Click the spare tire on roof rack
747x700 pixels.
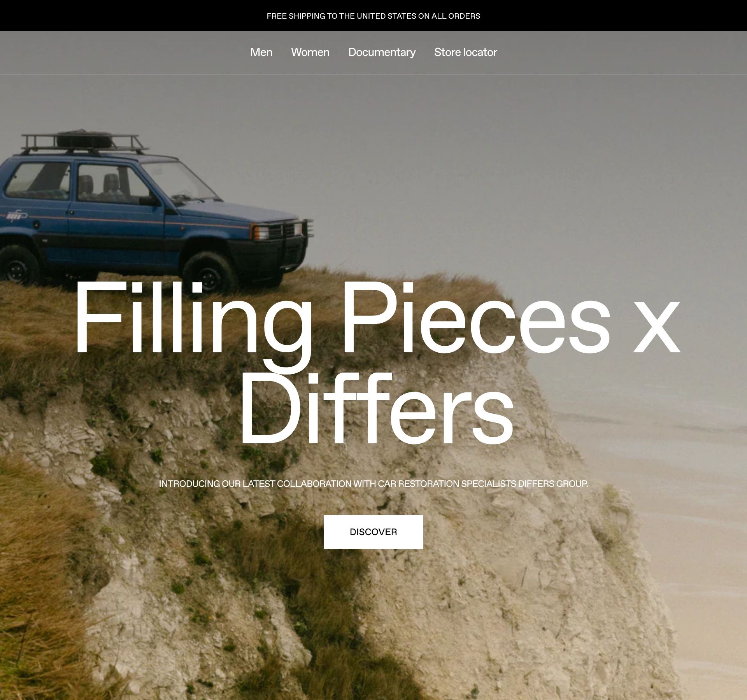click(84, 138)
